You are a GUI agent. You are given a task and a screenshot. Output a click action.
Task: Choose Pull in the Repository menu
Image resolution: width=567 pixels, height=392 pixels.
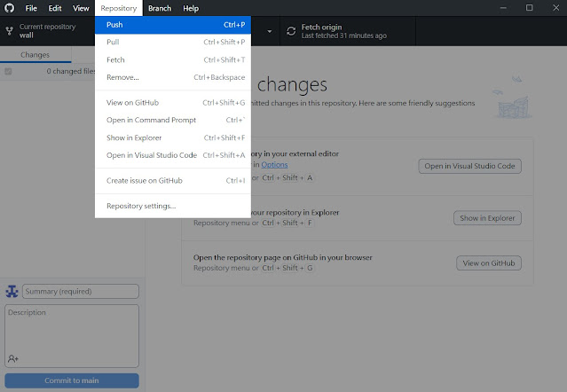173,43
